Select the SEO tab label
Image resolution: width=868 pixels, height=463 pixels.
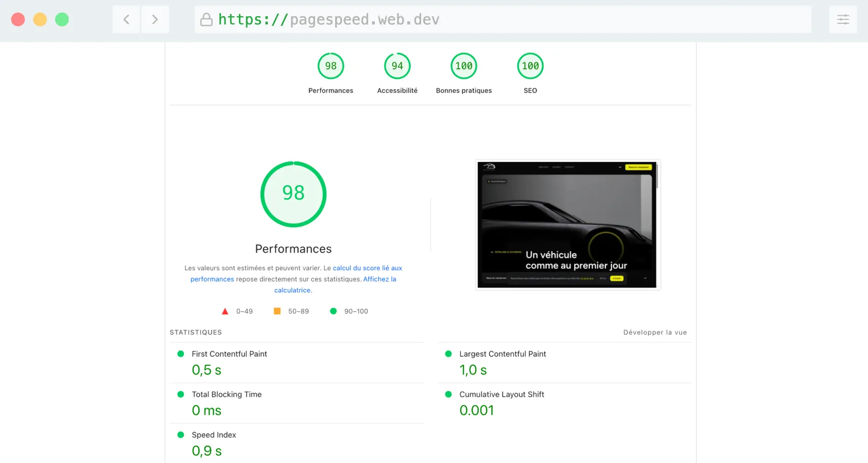530,90
